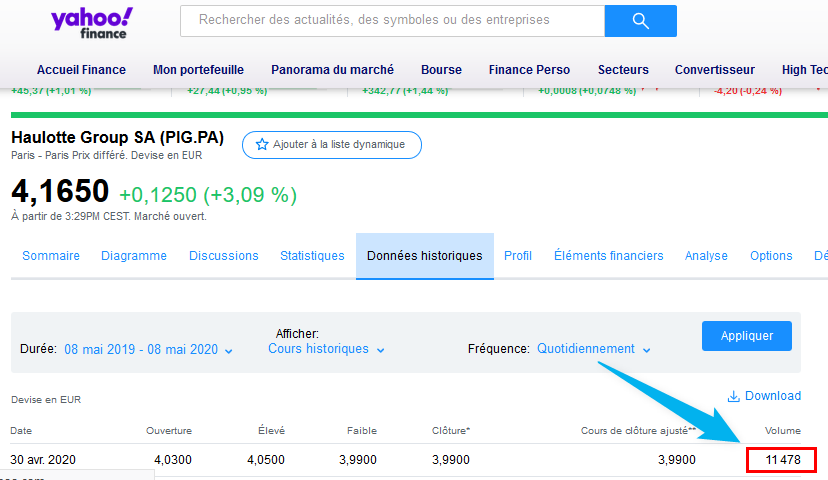Select the Statistiques tab
The width and height of the screenshot is (828, 480).
point(312,256)
